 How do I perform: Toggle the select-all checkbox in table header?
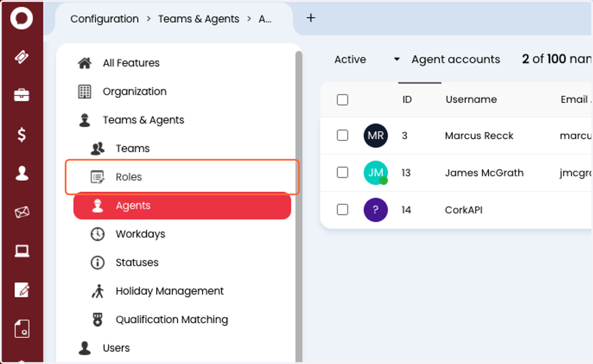tap(342, 100)
